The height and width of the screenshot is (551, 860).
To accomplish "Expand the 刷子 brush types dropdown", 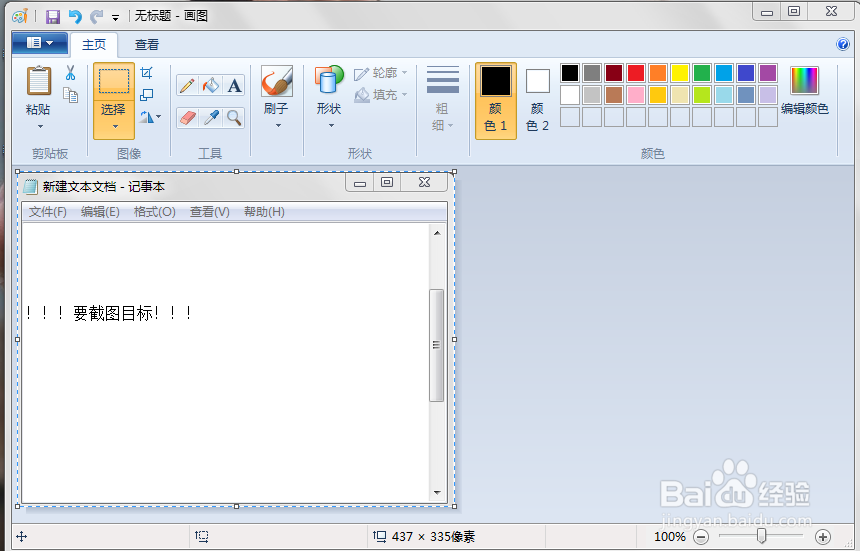I will (278, 126).
